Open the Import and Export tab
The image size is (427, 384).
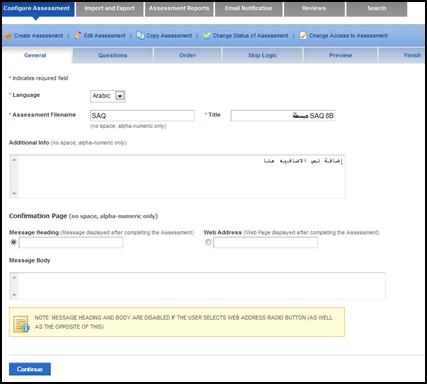109,9
